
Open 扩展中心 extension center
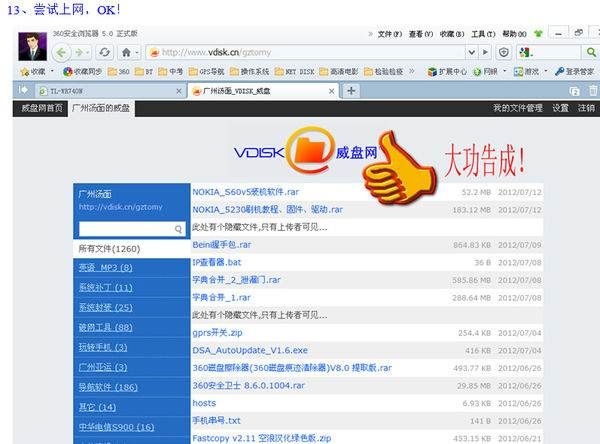click(x=447, y=72)
